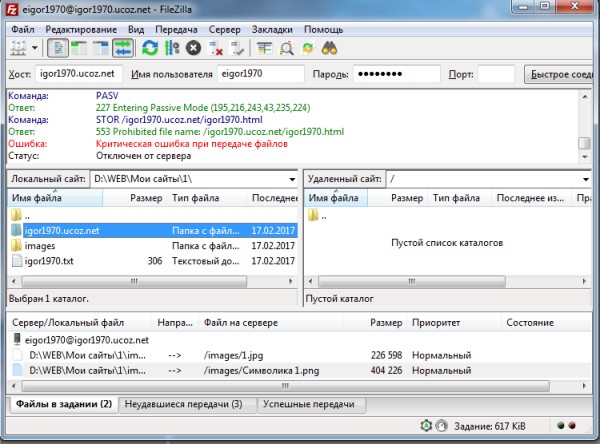
Task: Switch to Файлы в задании tab
Action: pyautogui.click(x=64, y=404)
